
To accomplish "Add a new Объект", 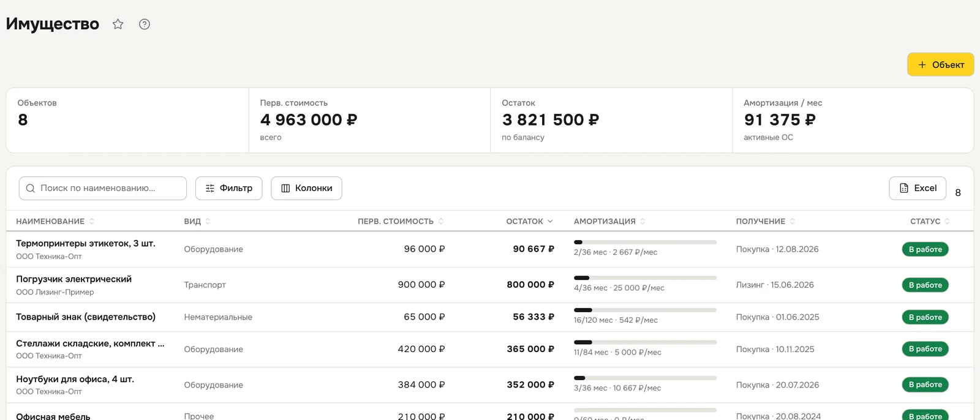I will coord(941,64).
